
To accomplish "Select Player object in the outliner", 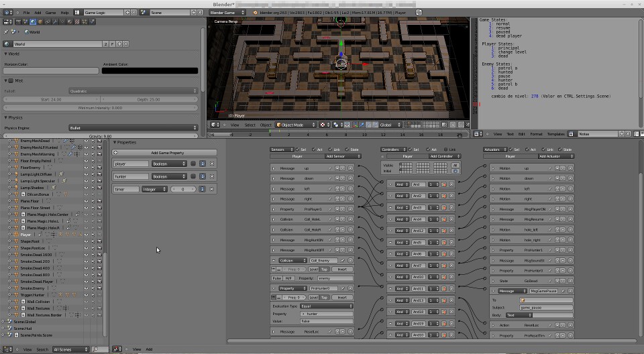I will [25, 235].
